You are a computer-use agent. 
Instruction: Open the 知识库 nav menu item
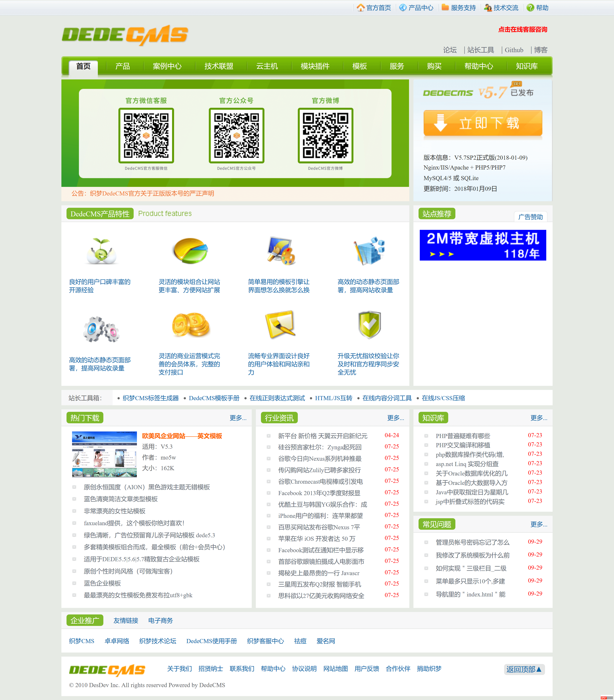(x=527, y=67)
